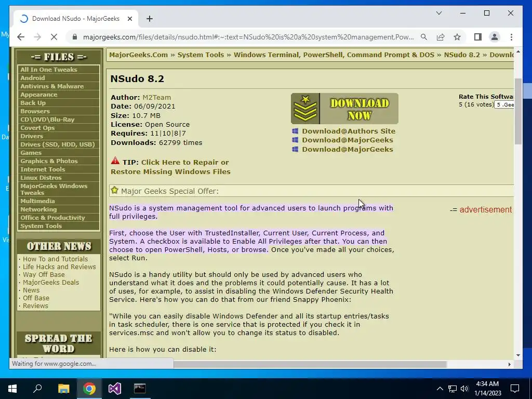
Task: Open How To and Tutorials link
Action: [55, 259]
